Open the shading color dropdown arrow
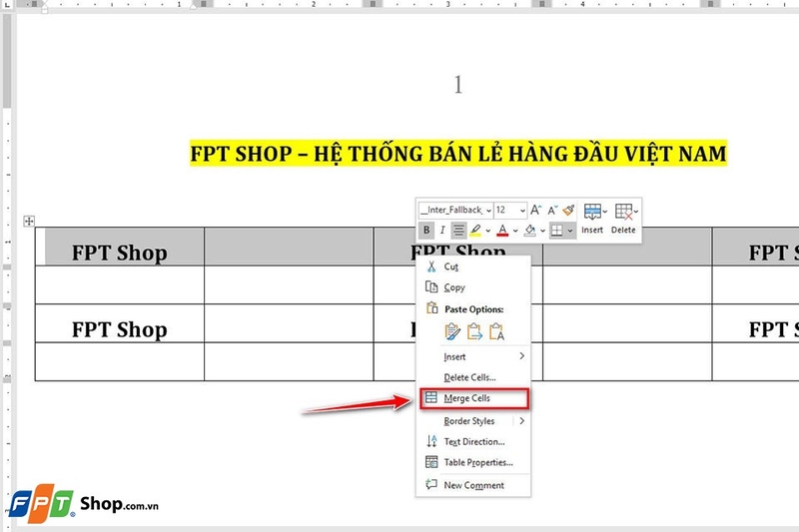Image resolution: width=799 pixels, height=532 pixels. click(x=542, y=231)
